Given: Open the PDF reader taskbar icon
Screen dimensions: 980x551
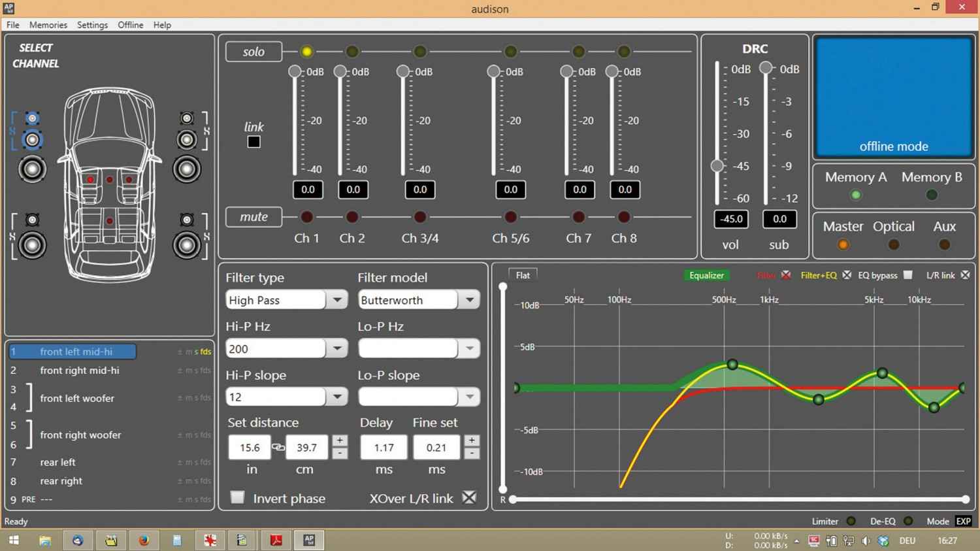Looking at the screenshot, I should [x=276, y=541].
